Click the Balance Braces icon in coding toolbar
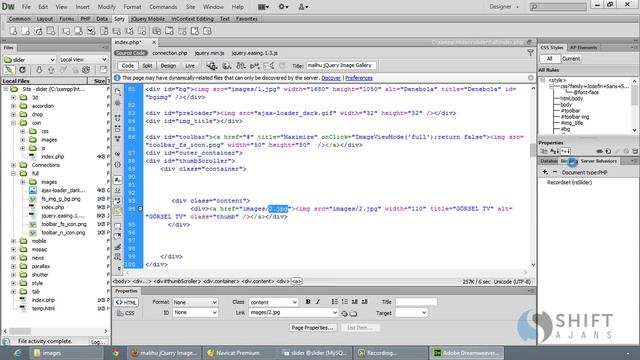 (118, 164)
